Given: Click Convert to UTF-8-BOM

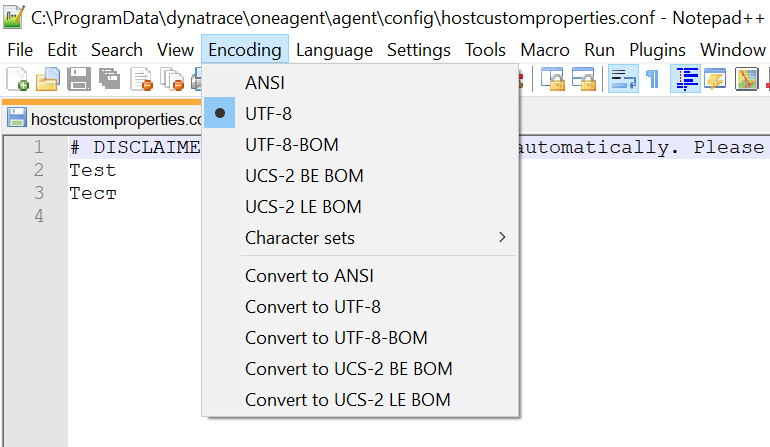Looking at the screenshot, I should [336, 338].
